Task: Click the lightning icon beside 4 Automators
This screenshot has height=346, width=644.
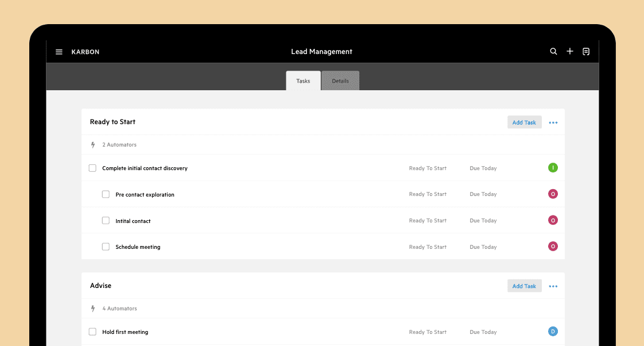Action: pyautogui.click(x=93, y=309)
